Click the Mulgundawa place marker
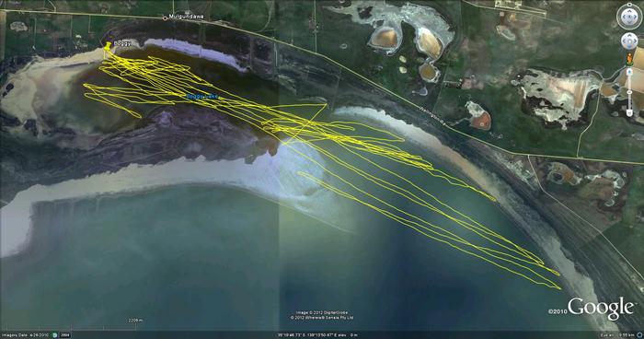644x339 pixels. [165, 18]
